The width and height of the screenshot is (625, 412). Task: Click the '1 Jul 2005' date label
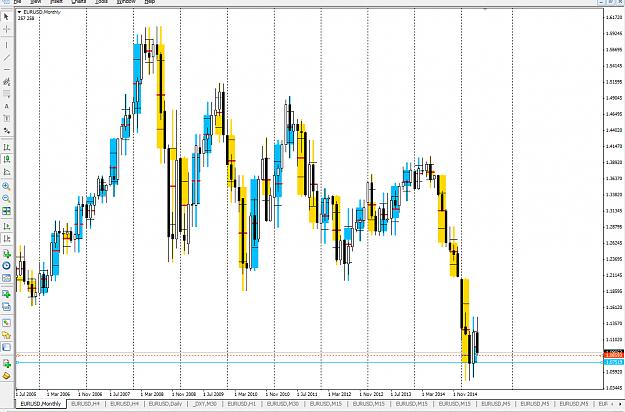point(26,394)
